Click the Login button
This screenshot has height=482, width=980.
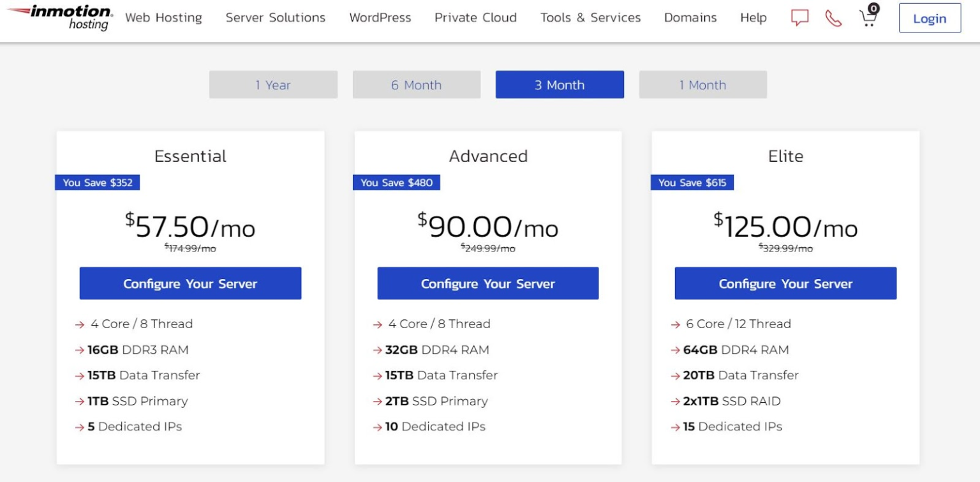click(x=930, y=19)
